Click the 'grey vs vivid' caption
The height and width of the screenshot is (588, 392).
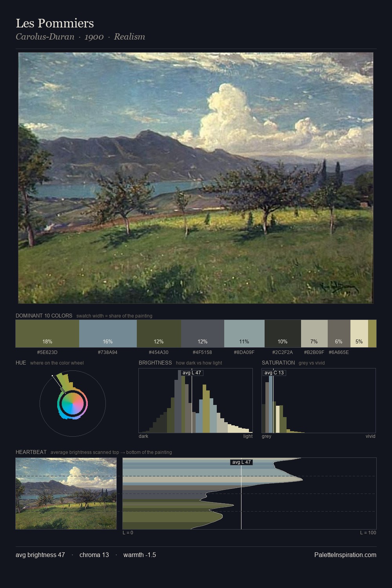(312, 363)
